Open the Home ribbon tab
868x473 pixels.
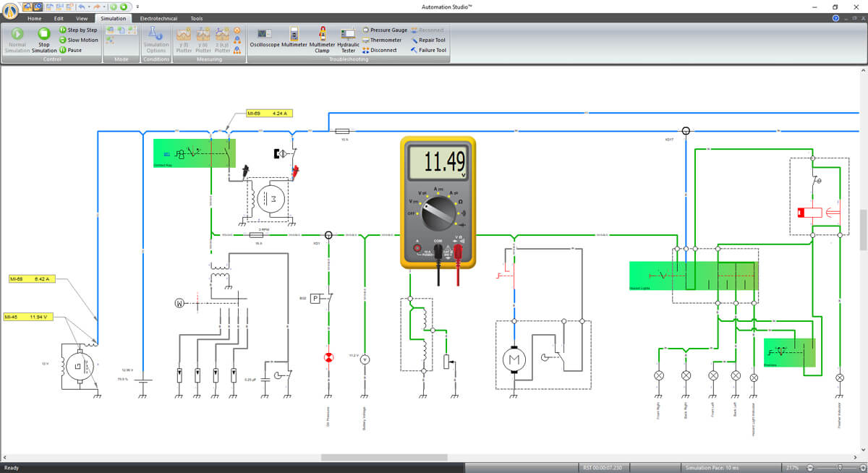[35, 18]
